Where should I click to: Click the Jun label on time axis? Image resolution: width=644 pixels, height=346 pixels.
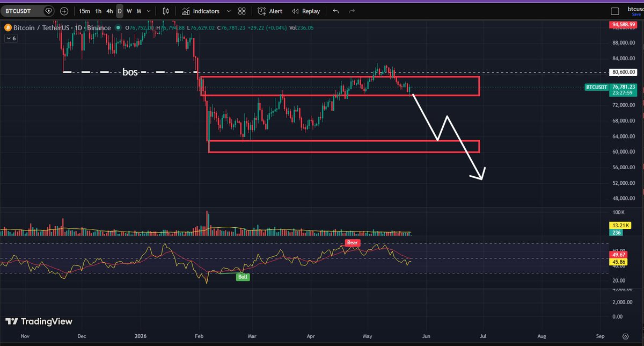point(426,336)
